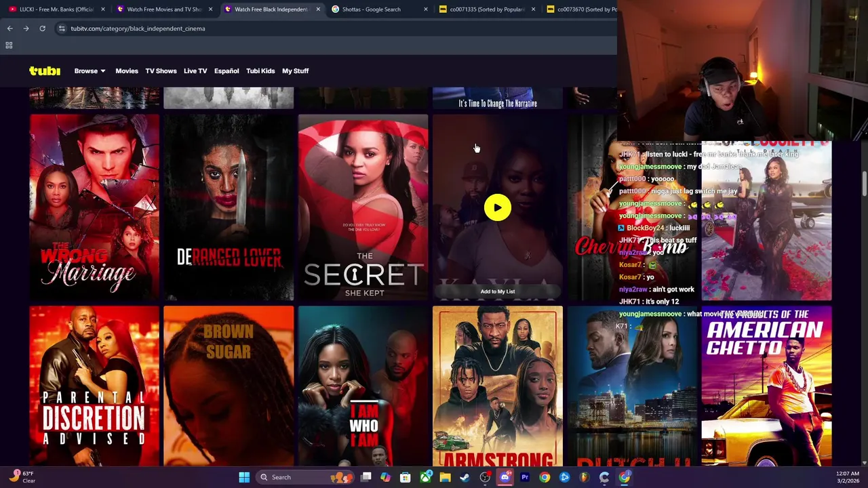Open the Chrome apps grid icon
This screenshot has height=488, width=868.
(x=9, y=45)
